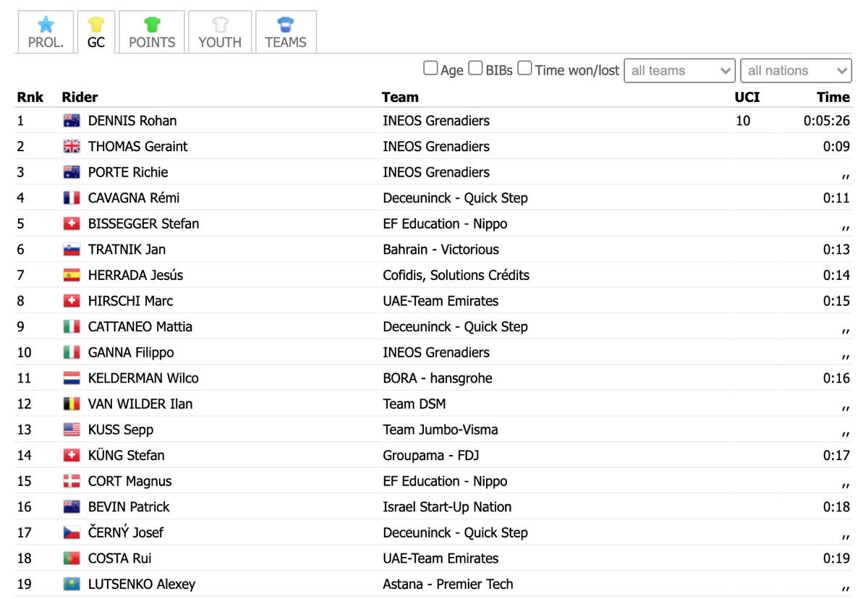Click French flag next to CAVAGNA Rémi
The height and width of the screenshot is (599, 868).
pos(72,198)
